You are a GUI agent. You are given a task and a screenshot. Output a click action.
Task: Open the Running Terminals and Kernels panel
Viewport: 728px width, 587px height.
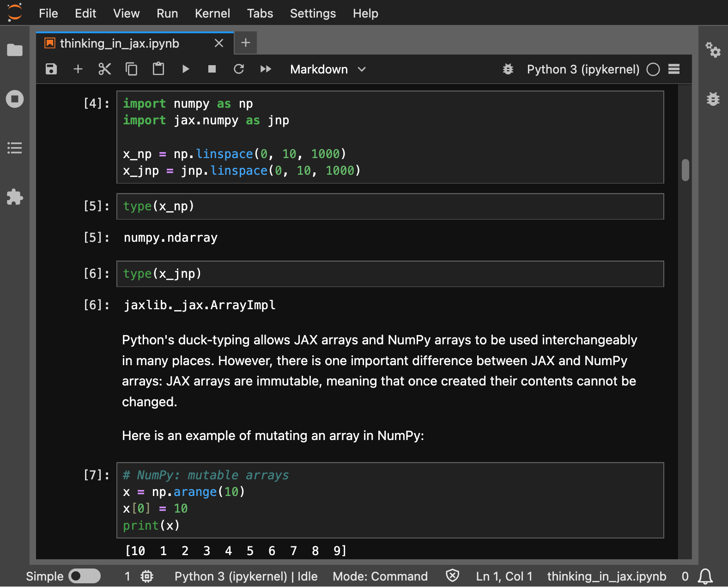15,99
